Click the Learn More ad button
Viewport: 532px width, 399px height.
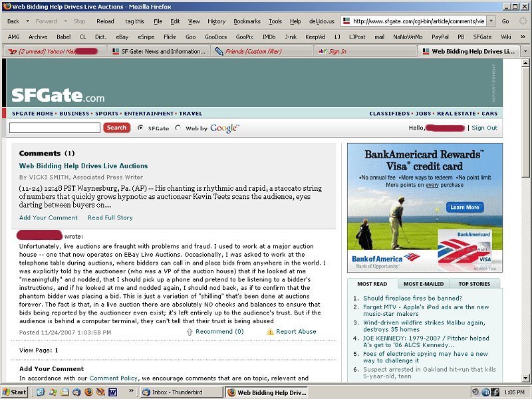(464, 207)
